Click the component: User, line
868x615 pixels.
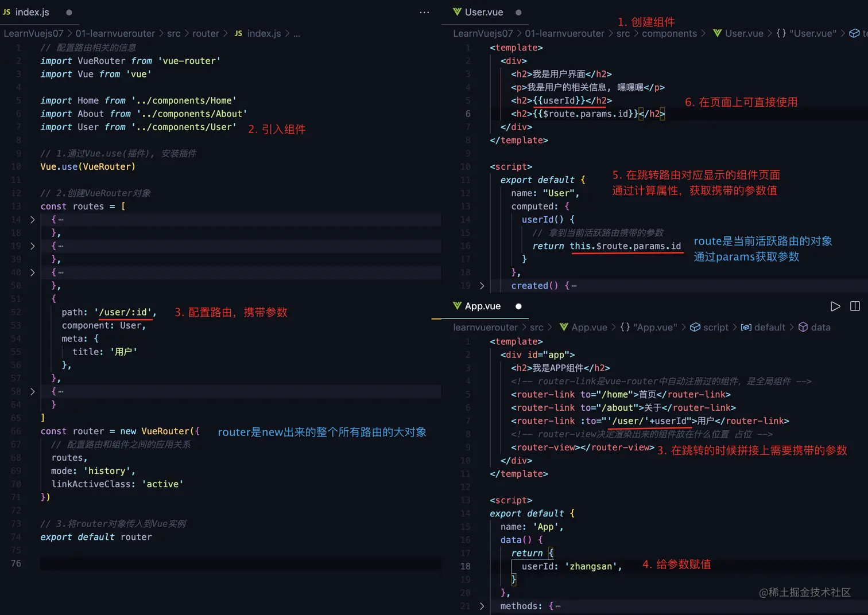point(104,325)
